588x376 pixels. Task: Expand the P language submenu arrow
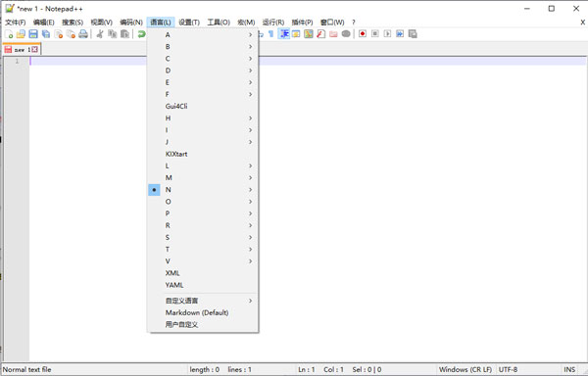click(250, 213)
